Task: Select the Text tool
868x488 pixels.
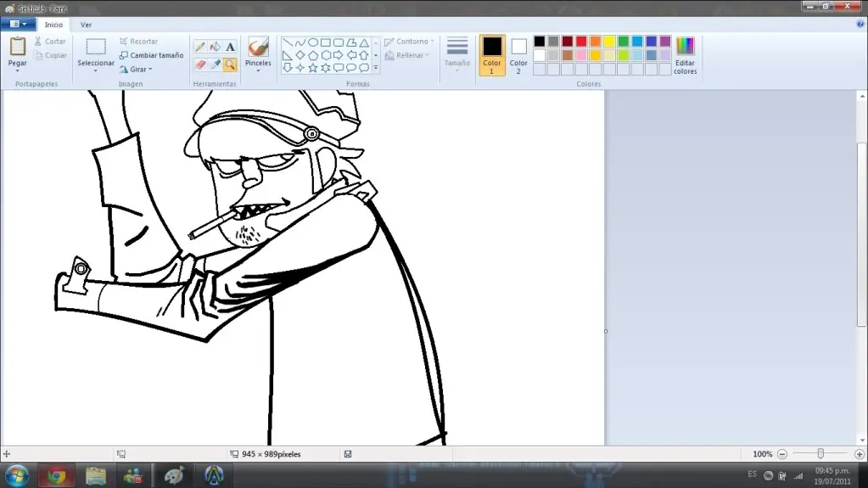Action: pos(230,47)
